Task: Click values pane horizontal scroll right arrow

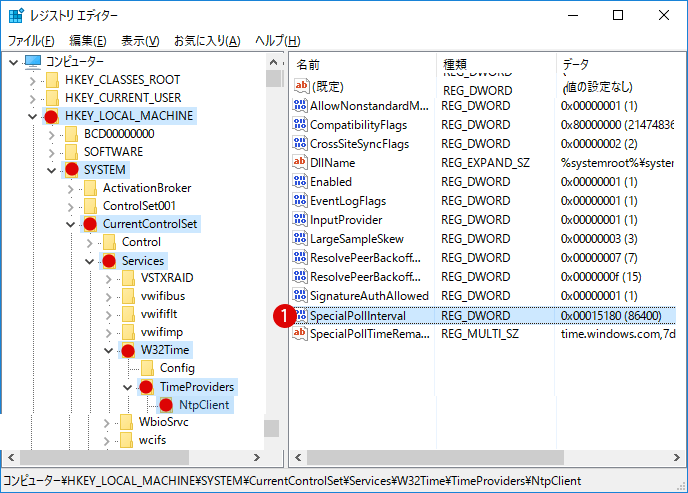Action: [676, 457]
